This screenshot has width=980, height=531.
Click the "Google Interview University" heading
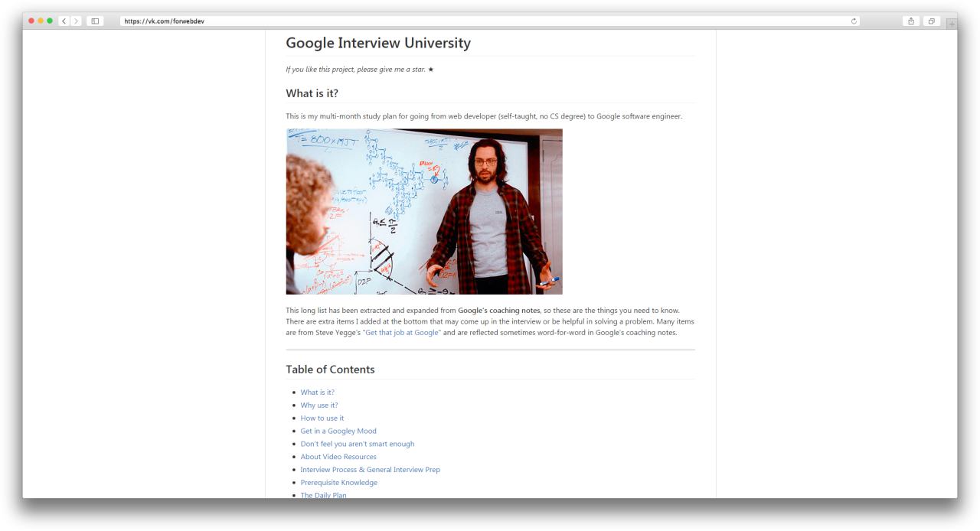pyautogui.click(x=378, y=44)
